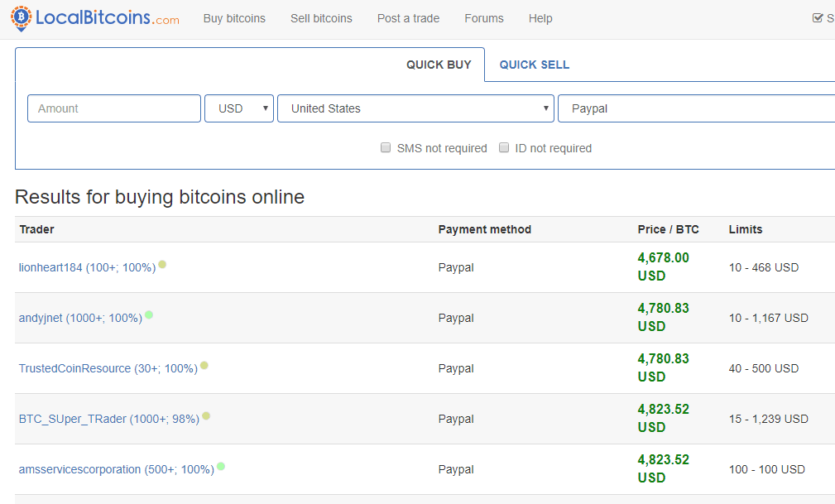This screenshot has height=504, width=835.
Task: Click Paypal in the amsservicescorporation row
Action: point(456,470)
